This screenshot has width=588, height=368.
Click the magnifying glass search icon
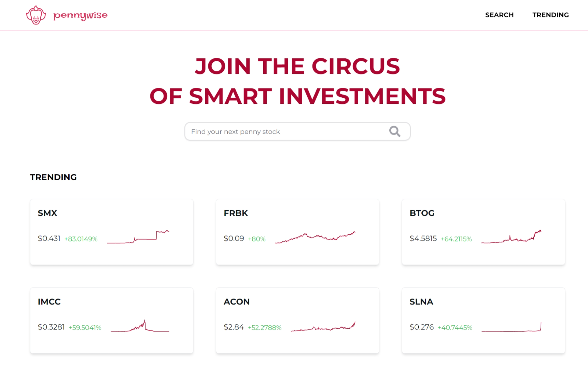tap(394, 131)
